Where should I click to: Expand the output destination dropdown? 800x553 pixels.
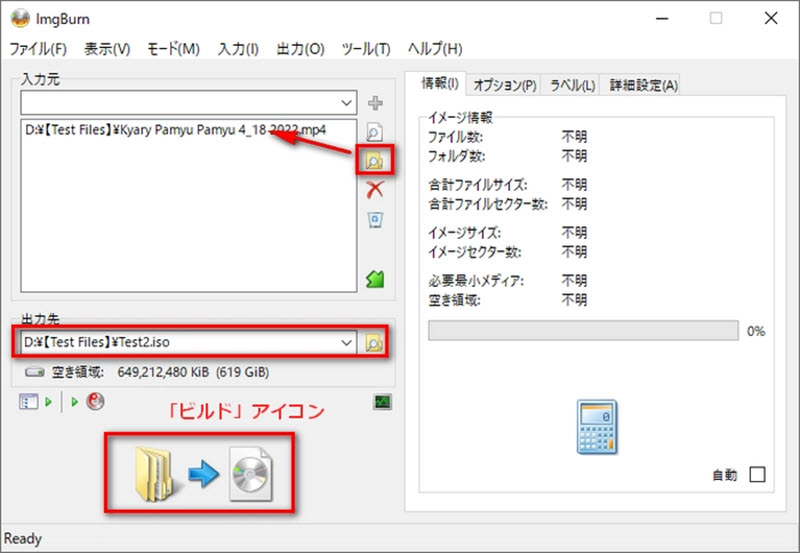[x=346, y=342]
